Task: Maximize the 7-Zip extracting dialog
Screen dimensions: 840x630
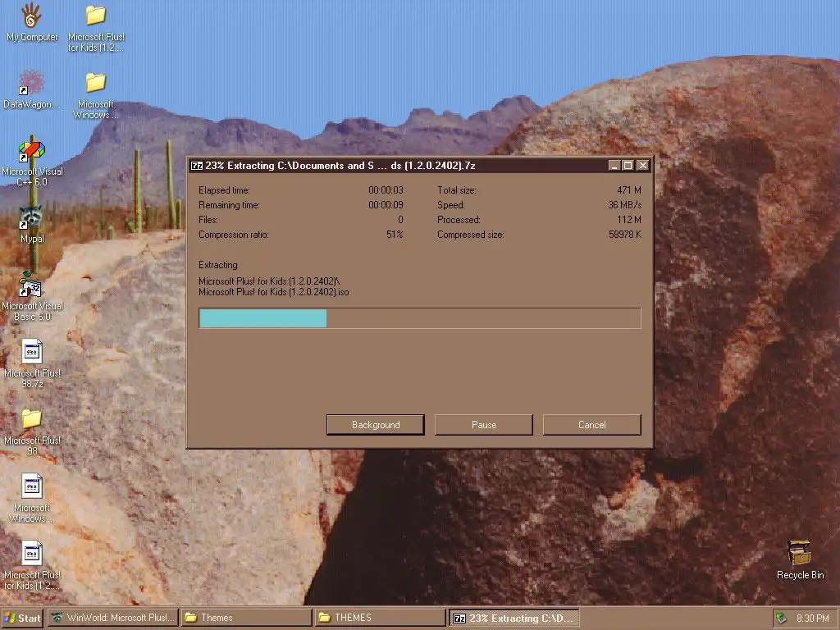Action: point(628,166)
